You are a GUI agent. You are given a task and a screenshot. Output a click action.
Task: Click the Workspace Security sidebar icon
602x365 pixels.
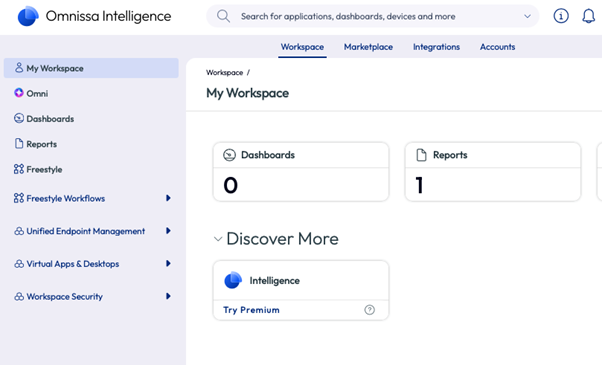19,296
